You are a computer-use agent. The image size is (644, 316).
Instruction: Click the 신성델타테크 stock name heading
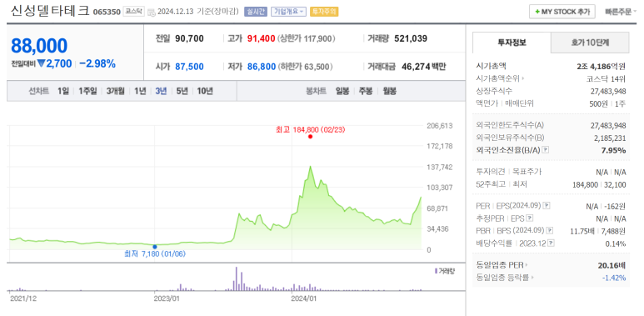point(50,11)
